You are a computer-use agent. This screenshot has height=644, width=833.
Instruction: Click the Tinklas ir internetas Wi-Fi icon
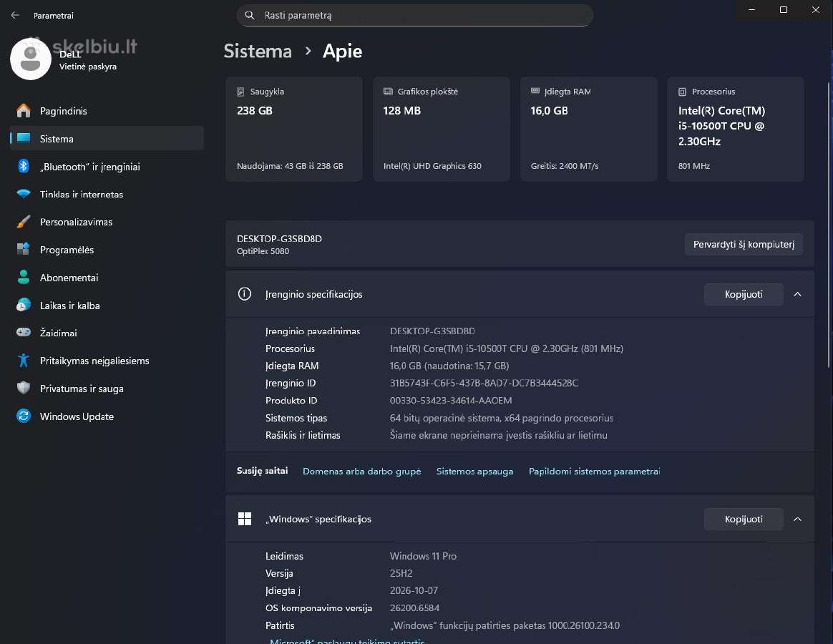click(24, 194)
